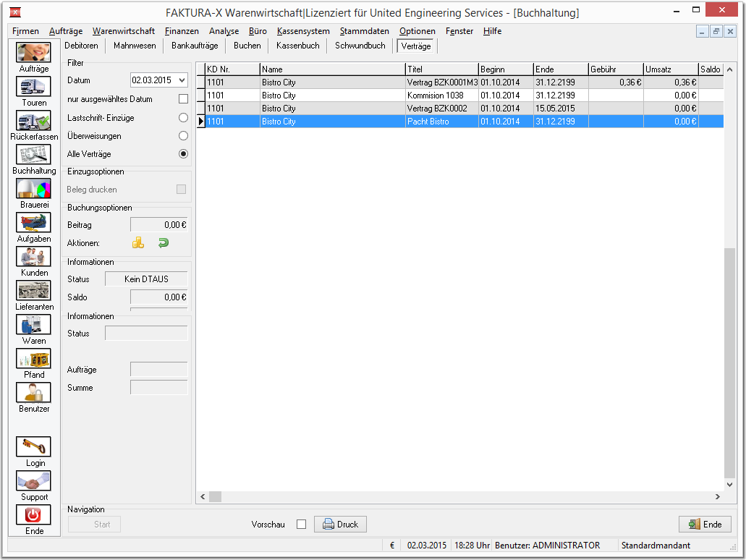746x560 pixels.
Task: Open the Warenwirtschaft menu
Action: click(124, 31)
